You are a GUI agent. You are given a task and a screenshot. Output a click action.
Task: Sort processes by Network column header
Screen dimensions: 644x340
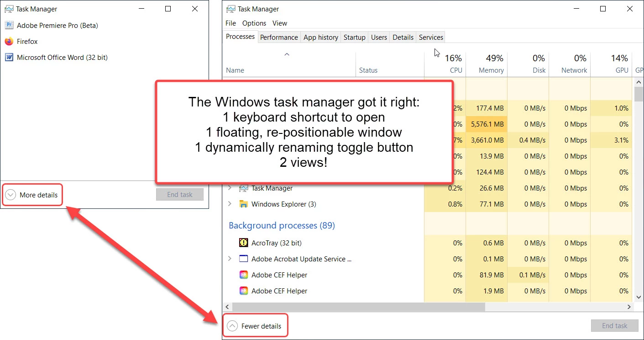point(570,64)
